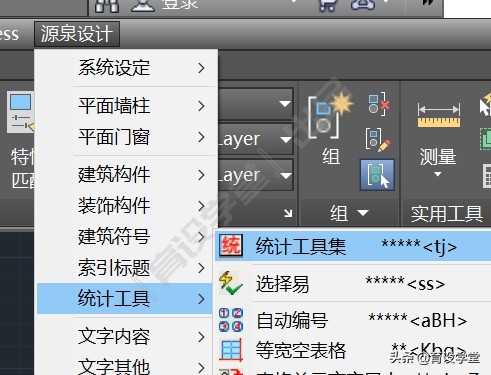Open 建筑构件 submenu
Screen dimensions: 491x375
pyautogui.click(x=126, y=175)
